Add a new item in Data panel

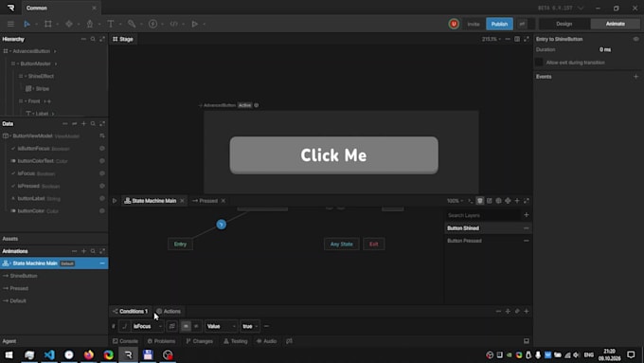point(83,124)
